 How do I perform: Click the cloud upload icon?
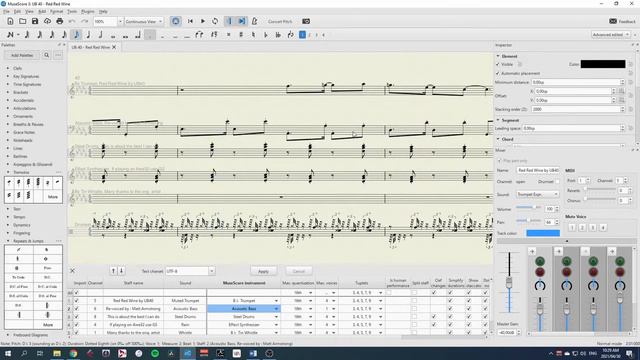tap(47, 21)
